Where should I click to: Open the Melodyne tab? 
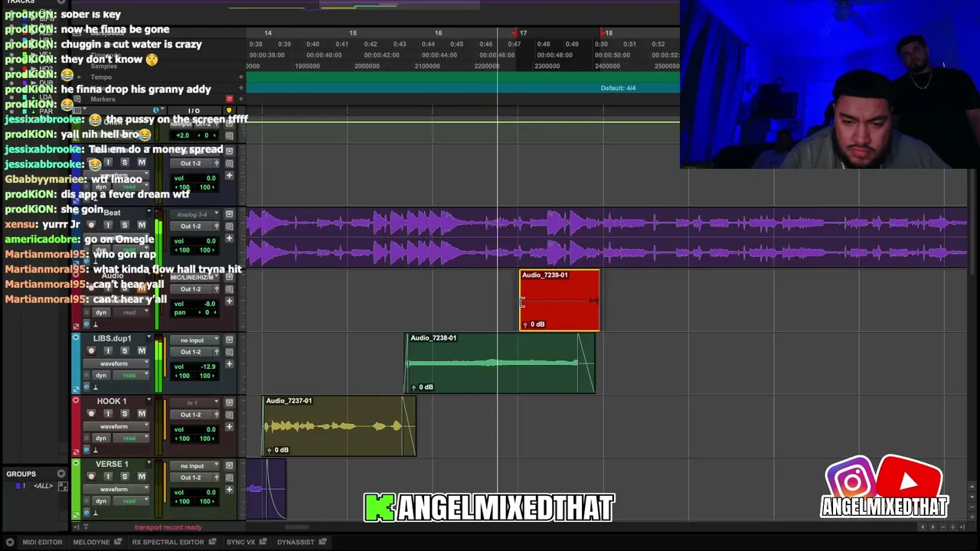pyautogui.click(x=91, y=542)
